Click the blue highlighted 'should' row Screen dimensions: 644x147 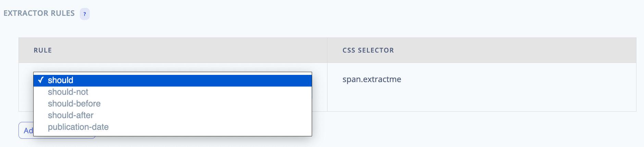coord(173,80)
